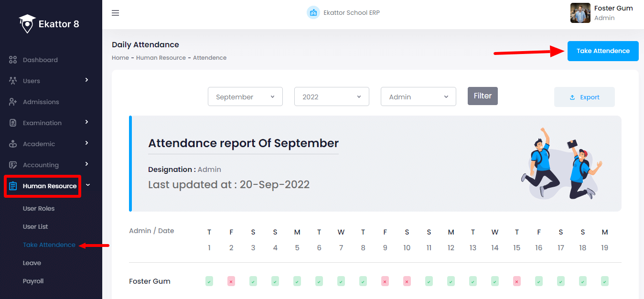
Task: Open the September month dropdown
Action: pyautogui.click(x=245, y=96)
